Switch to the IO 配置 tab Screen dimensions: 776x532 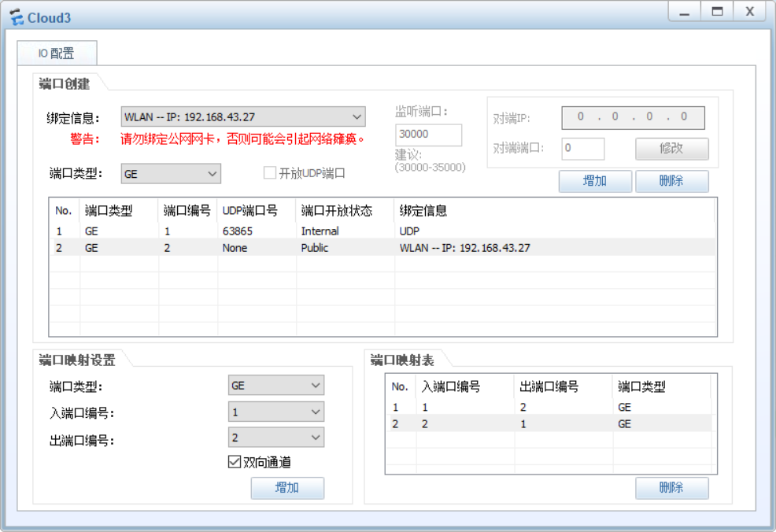(x=57, y=53)
